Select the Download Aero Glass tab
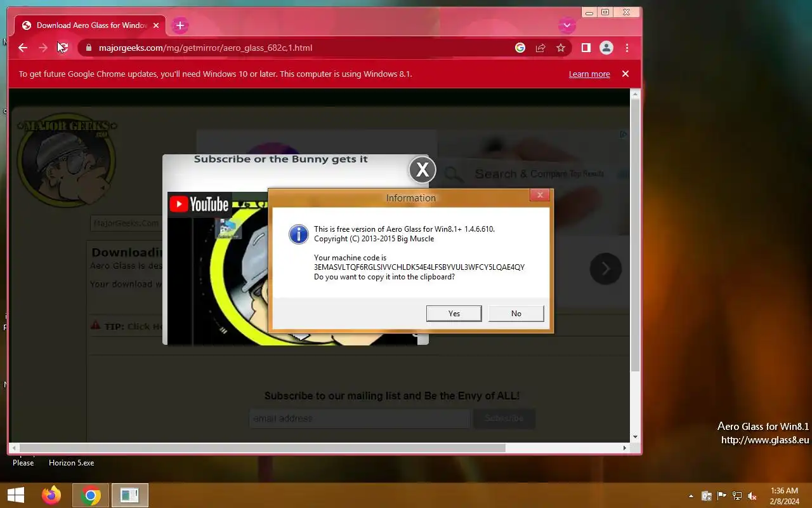The height and width of the screenshot is (508, 812). [x=90, y=25]
